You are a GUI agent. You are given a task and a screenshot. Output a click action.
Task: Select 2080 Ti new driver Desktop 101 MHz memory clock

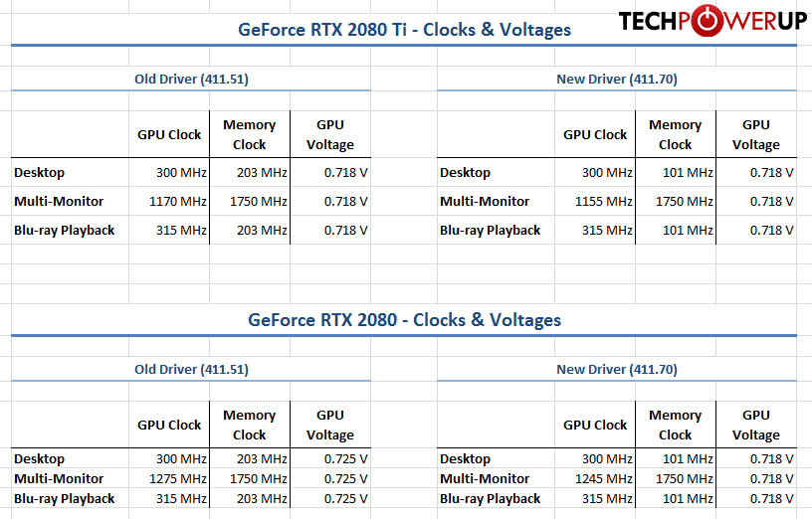(x=688, y=173)
